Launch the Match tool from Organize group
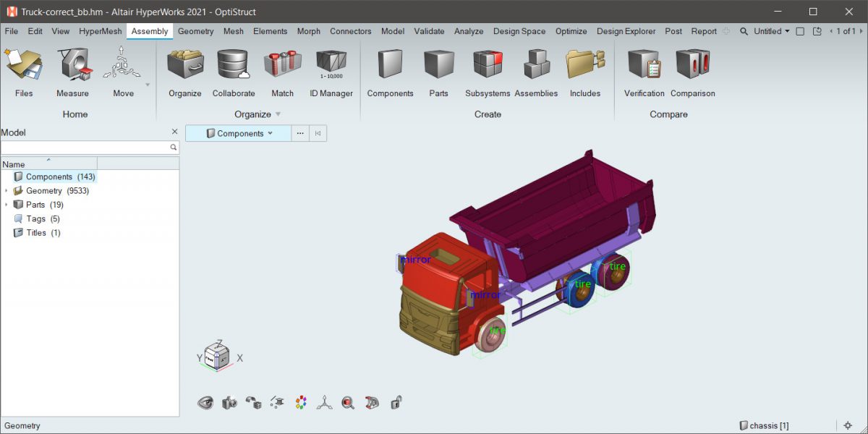This screenshot has height=434, width=868. [282, 69]
